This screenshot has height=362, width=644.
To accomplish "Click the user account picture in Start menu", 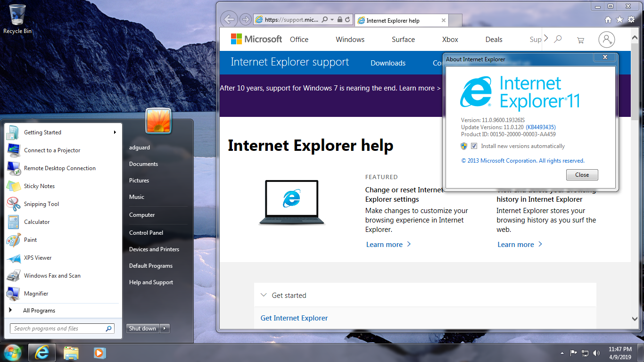I will tap(158, 121).
